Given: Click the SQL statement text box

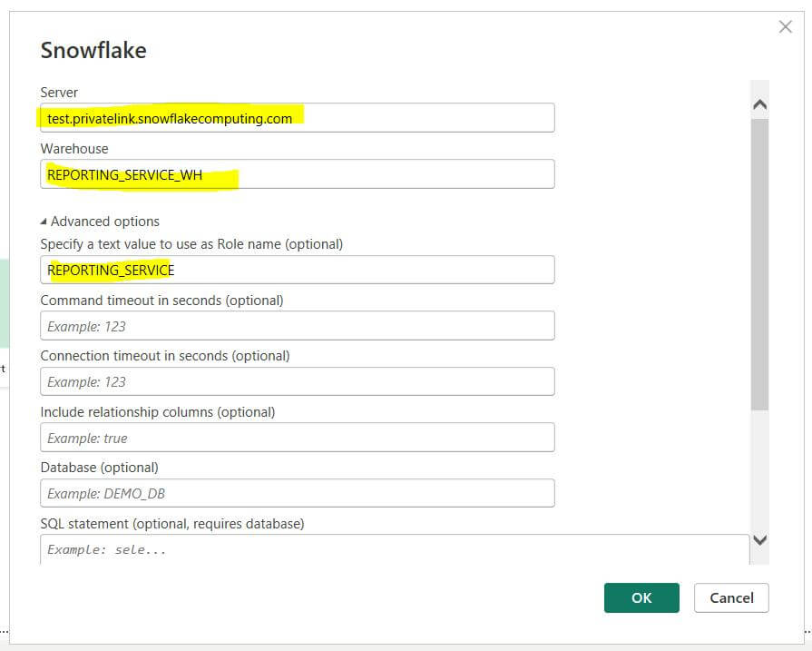Looking at the screenshot, I should click(395, 549).
